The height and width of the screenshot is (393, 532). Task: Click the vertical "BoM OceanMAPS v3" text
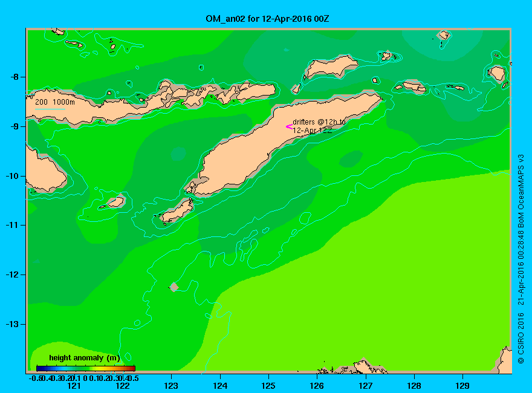[x=521, y=192]
